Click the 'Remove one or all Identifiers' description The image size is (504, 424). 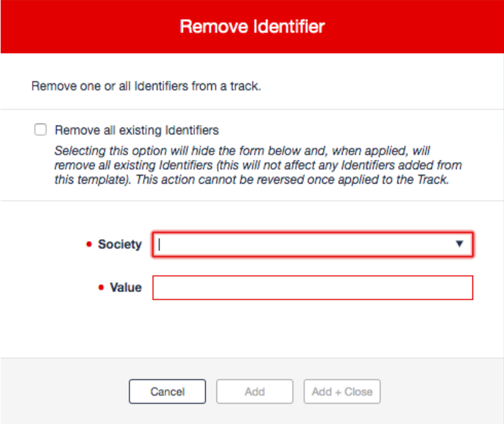click(x=146, y=86)
